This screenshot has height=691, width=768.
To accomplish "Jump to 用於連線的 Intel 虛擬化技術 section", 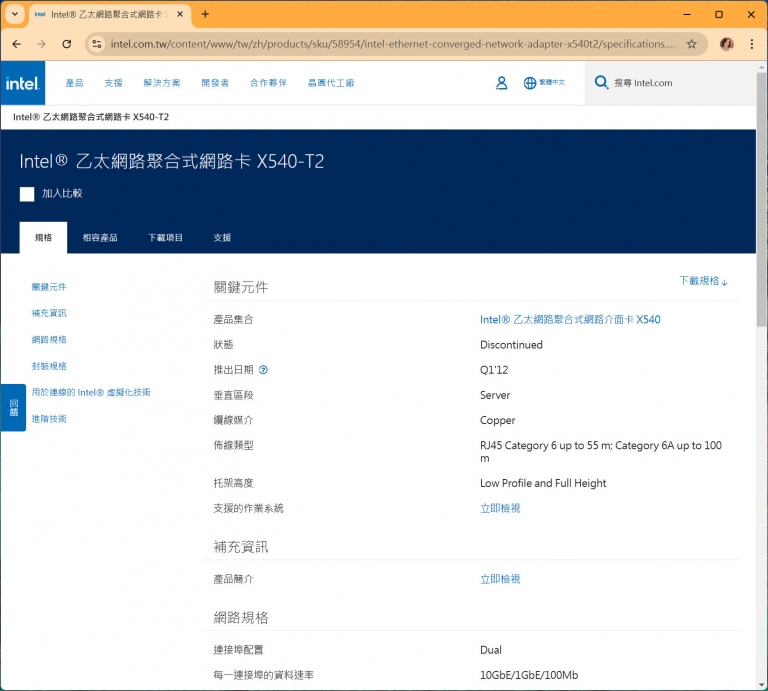I will 91,392.
